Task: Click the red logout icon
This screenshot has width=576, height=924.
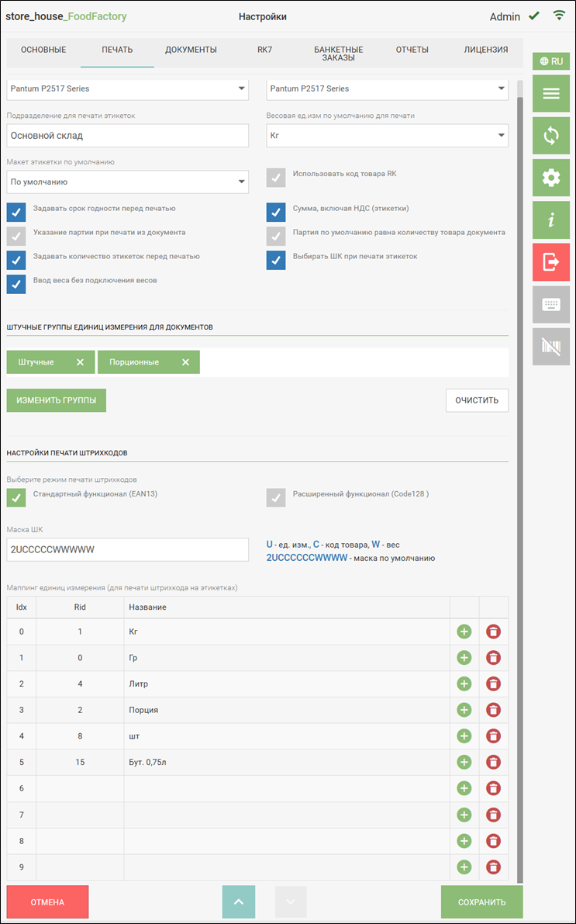Action: click(x=550, y=262)
